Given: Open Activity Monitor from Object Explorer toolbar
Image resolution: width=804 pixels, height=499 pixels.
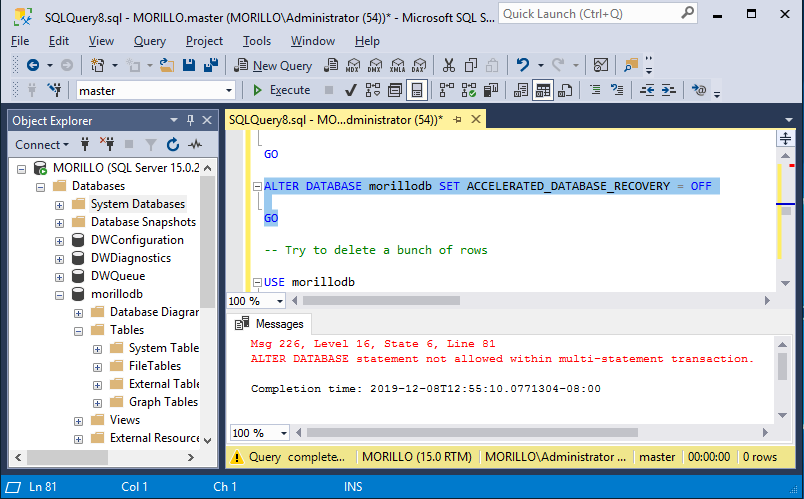Looking at the screenshot, I should pyautogui.click(x=195, y=145).
